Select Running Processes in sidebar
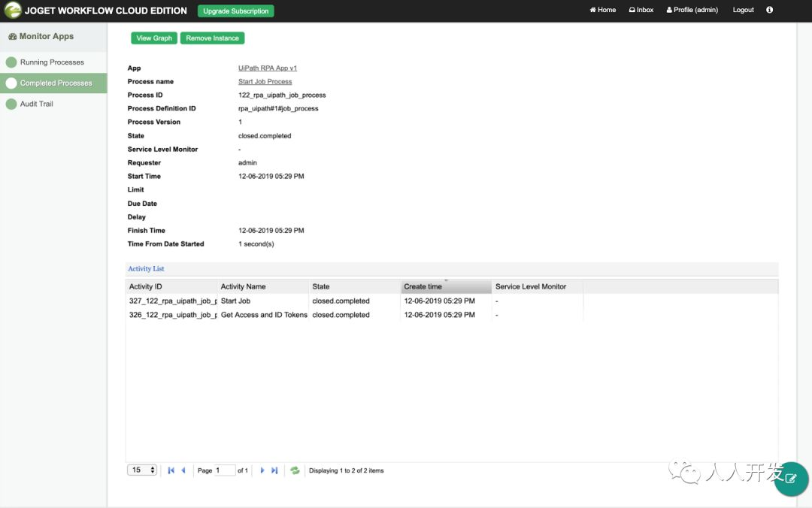Image resolution: width=812 pixels, height=508 pixels. [x=53, y=62]
